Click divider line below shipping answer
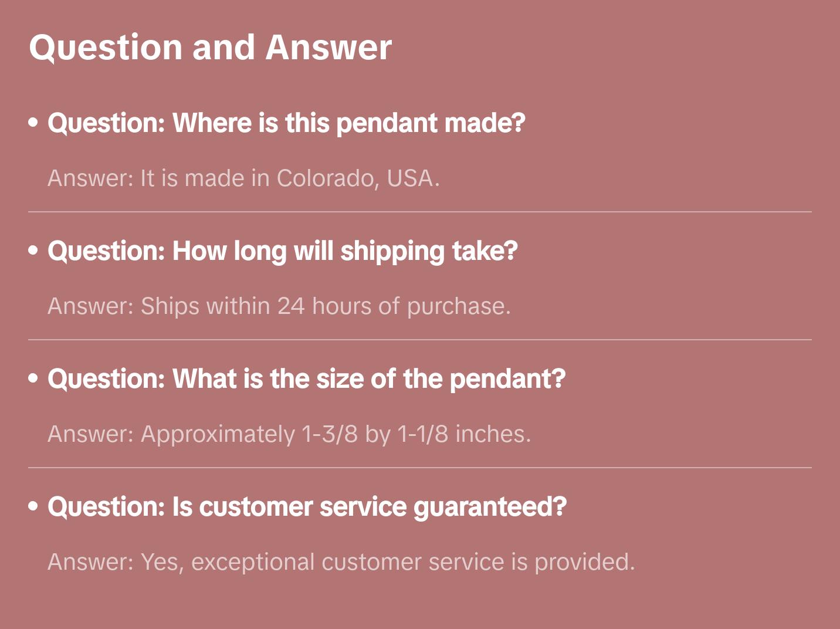This screenshot has width=840, height=629. [419, 340]
